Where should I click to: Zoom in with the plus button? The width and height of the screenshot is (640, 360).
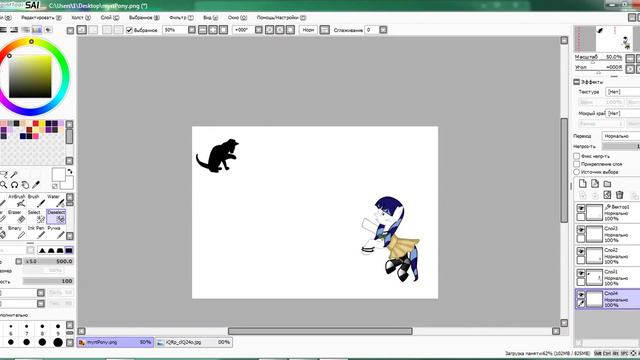213,30
